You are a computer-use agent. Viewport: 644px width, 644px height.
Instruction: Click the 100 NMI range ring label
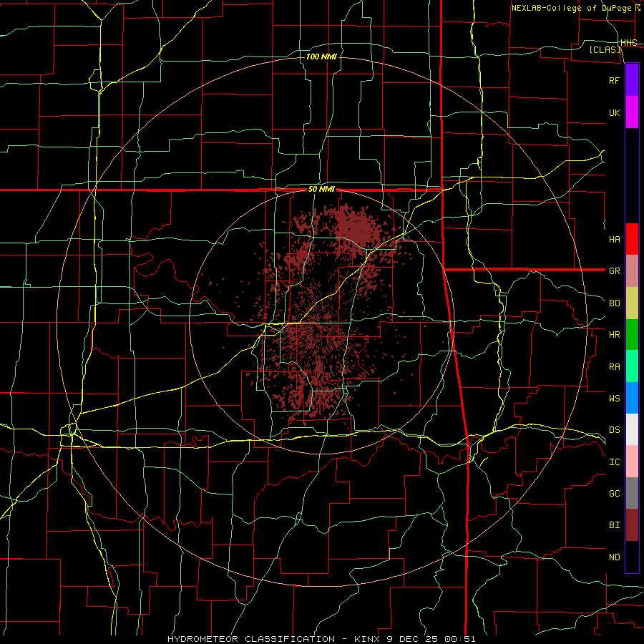pos(321,57)
